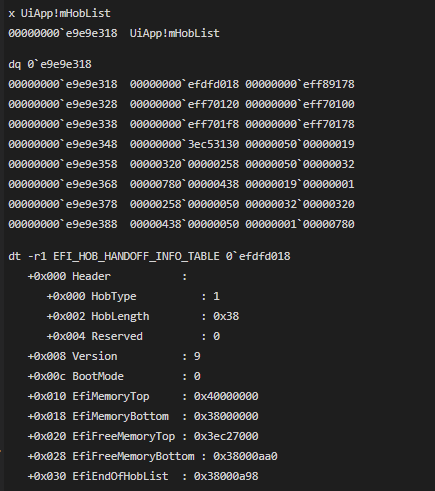Click the Header field line

point(107,276)
